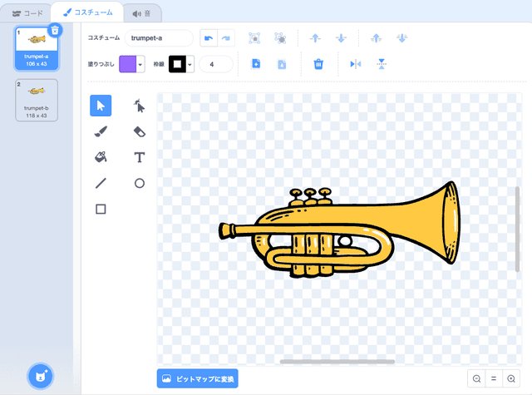The height and width of the screenshot is (395, 532).
Task: Click the trash Delete icon in toolbar
Action: [x=318, y=64]
